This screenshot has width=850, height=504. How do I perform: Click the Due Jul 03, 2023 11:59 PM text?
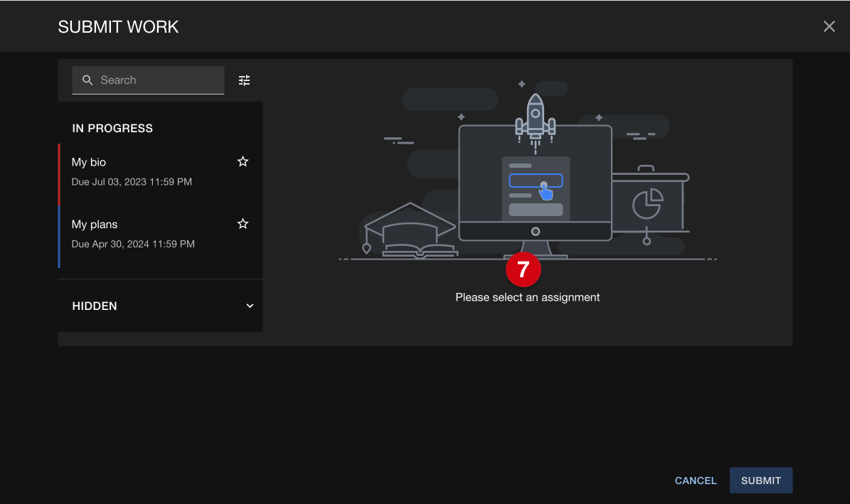132,182
